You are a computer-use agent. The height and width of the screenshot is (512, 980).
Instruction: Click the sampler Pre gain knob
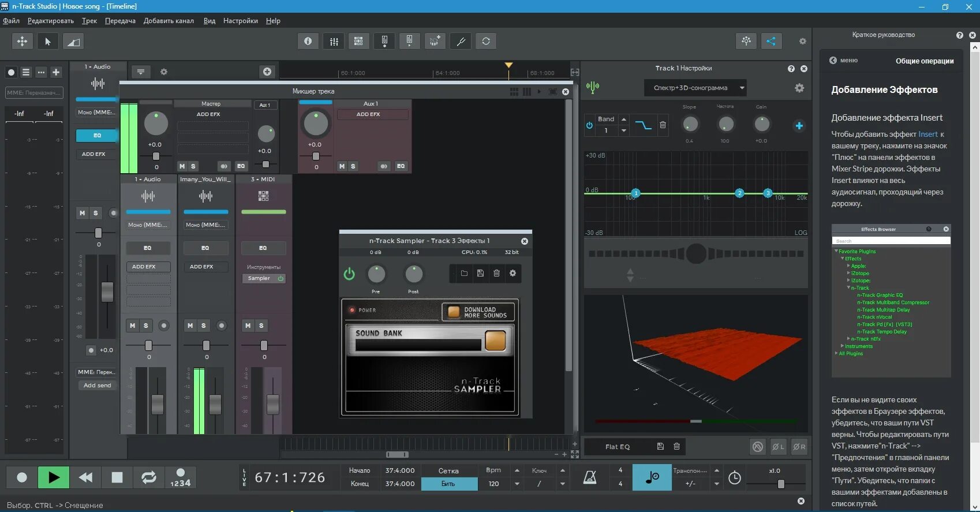pyautogui.click(x=376, y=274)
